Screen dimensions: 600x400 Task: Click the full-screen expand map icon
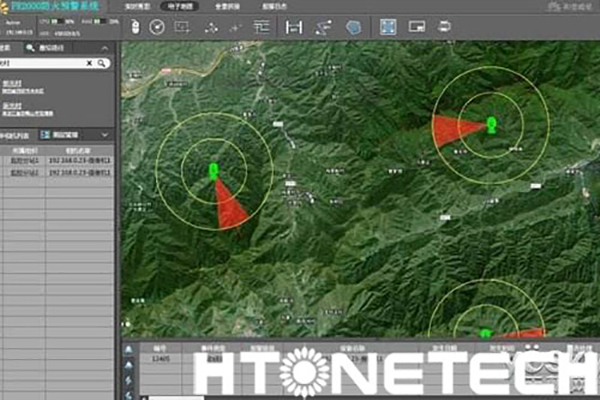[388, 27]
